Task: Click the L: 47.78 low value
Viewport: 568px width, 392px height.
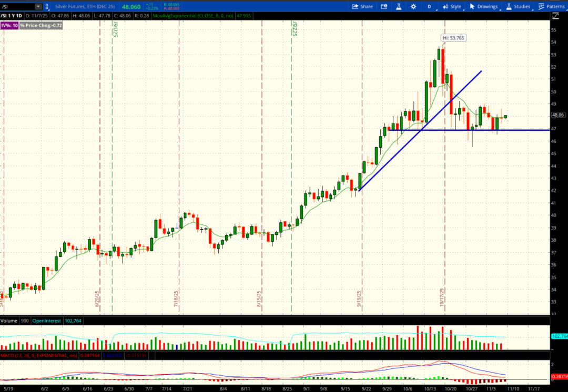Action: [101, 16]
